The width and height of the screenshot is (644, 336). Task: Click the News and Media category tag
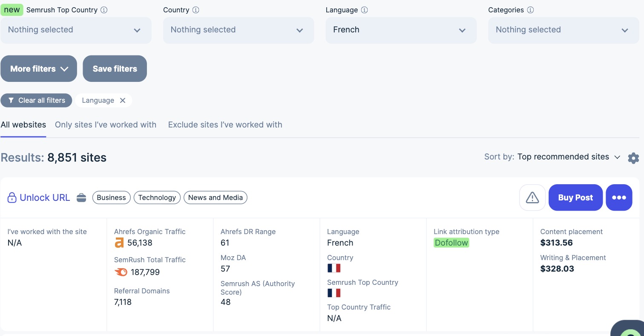216,197
